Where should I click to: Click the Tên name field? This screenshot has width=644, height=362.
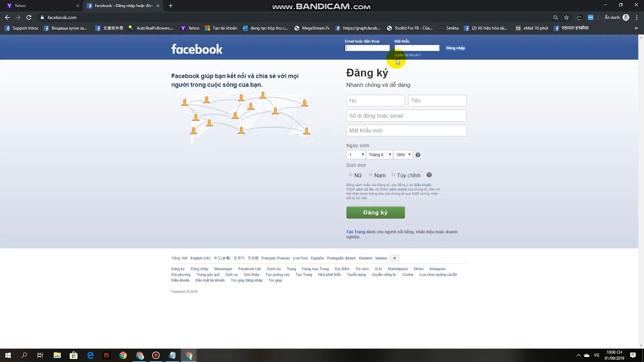point(437,101)
